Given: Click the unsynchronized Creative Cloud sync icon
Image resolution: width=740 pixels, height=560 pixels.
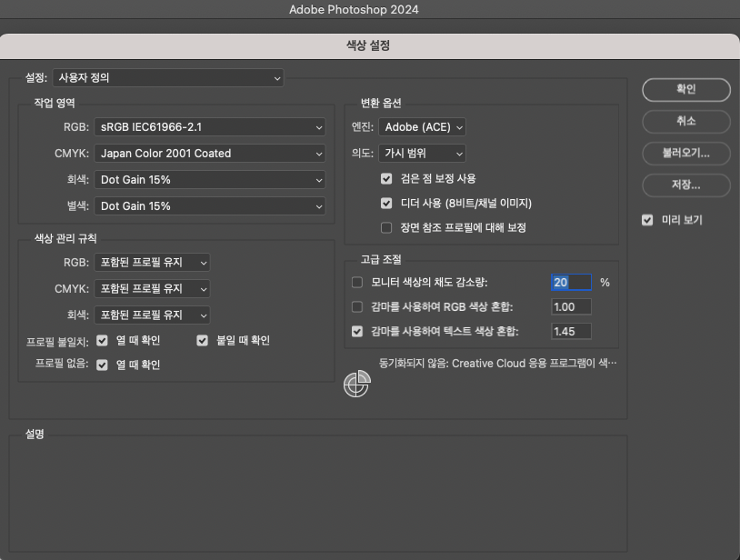Looking at the screenshot, I should tap(356, 384).
